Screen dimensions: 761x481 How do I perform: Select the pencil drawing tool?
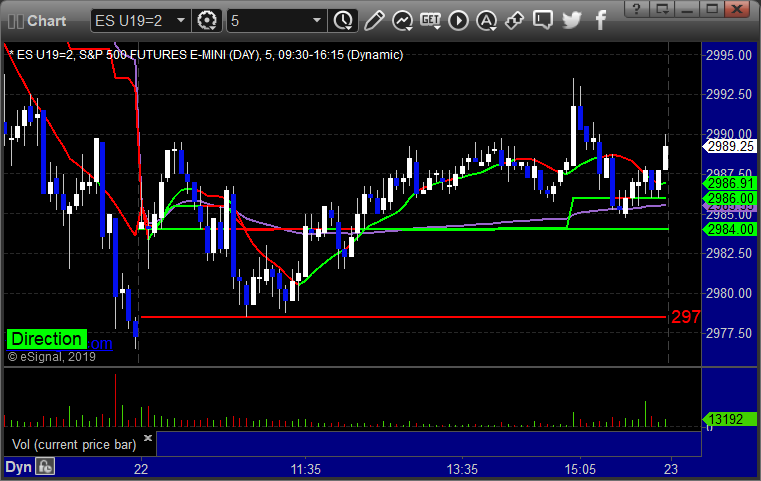coord(374,21)
